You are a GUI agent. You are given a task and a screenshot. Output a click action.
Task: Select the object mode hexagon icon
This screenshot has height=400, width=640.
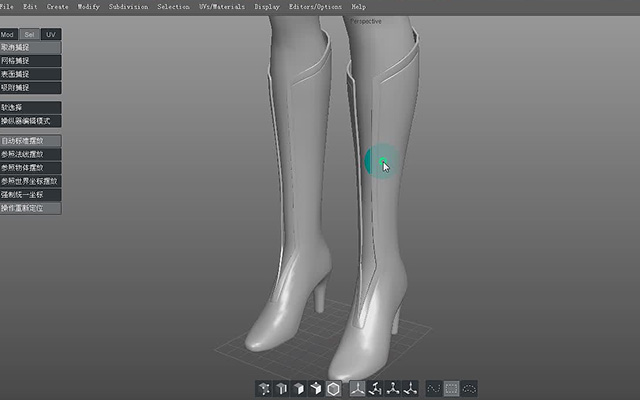click(x=333, y=389)
